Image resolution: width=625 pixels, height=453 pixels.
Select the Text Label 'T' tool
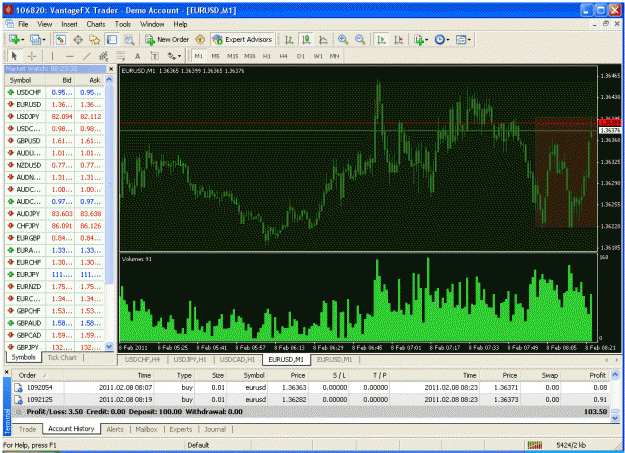(x=154, y=56)
